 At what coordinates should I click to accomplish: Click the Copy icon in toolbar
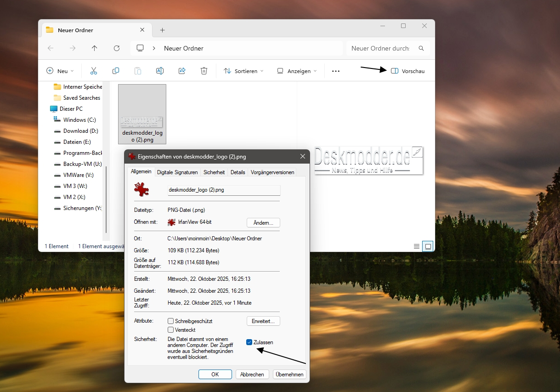coord(116,71)
